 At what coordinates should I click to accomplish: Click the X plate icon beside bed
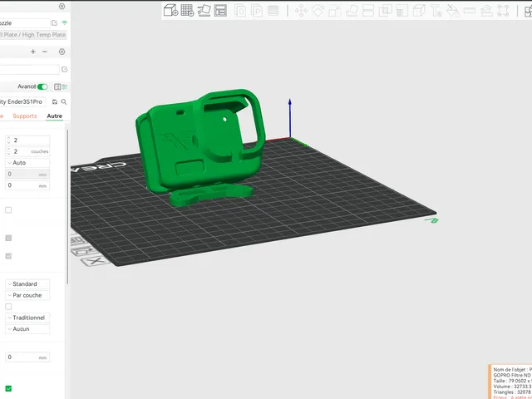(95, 261)
